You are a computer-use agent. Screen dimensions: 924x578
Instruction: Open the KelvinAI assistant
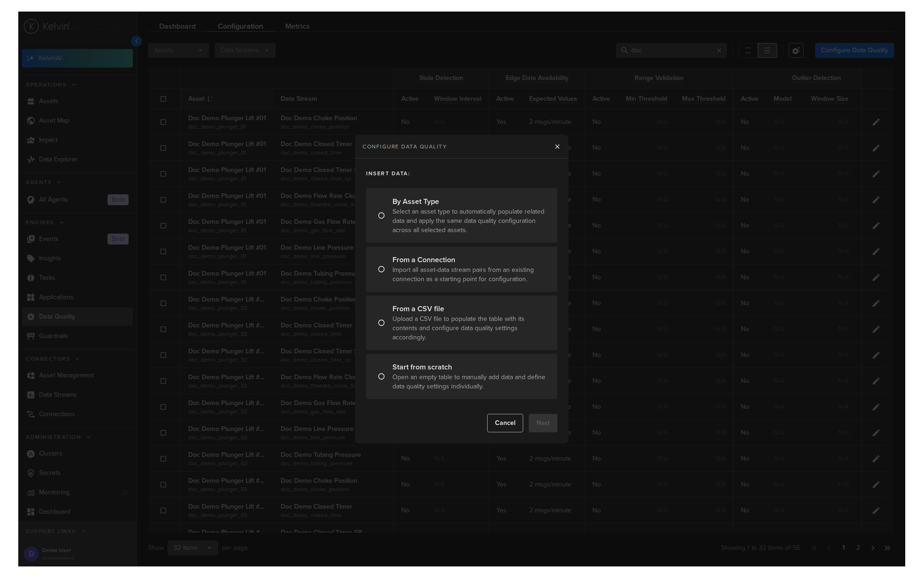click(77, 58)
